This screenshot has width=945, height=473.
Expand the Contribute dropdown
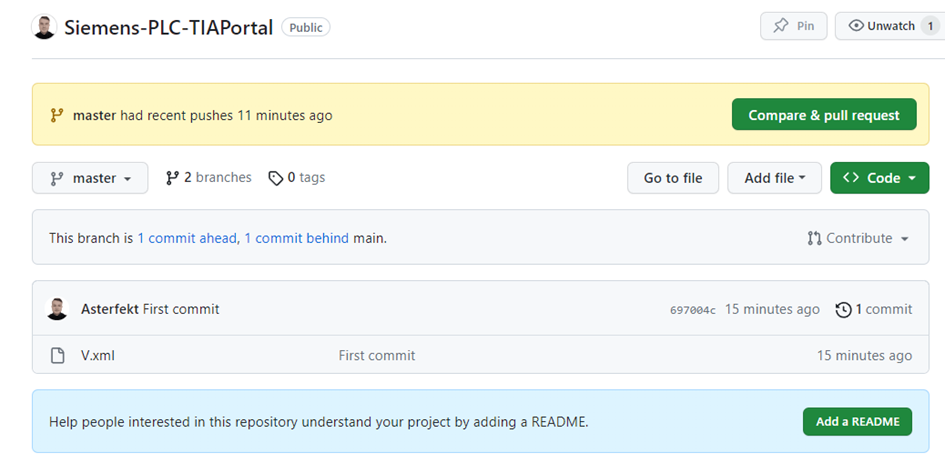pyautogui.click(x=859, y=238)
